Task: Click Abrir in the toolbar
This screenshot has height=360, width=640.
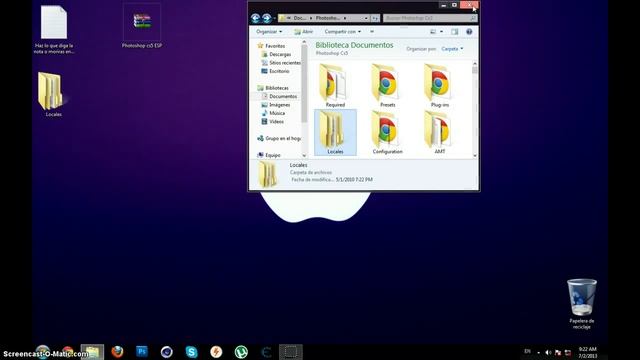Action: point(304,31)
